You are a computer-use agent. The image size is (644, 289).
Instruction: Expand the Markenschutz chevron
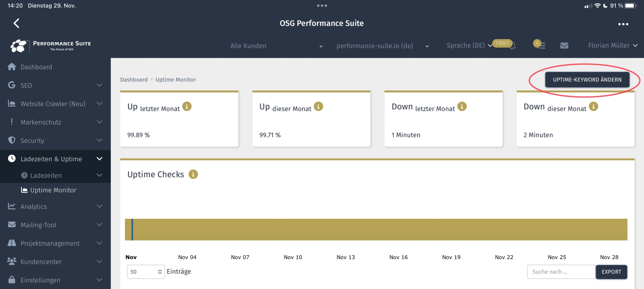coord(99,122)
